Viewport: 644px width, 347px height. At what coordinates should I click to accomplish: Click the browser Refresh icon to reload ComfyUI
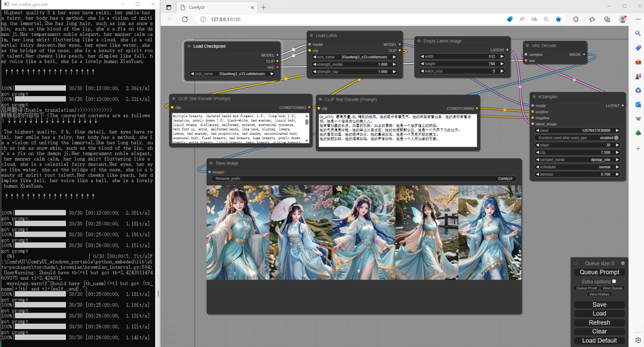click(x=185, y=19)
